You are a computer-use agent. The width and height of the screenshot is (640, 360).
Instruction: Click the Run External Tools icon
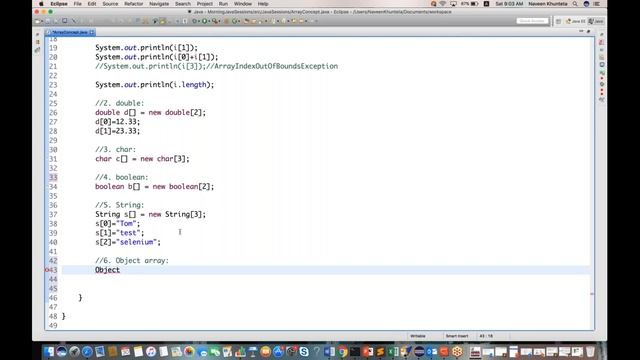(x=215, y=21)
